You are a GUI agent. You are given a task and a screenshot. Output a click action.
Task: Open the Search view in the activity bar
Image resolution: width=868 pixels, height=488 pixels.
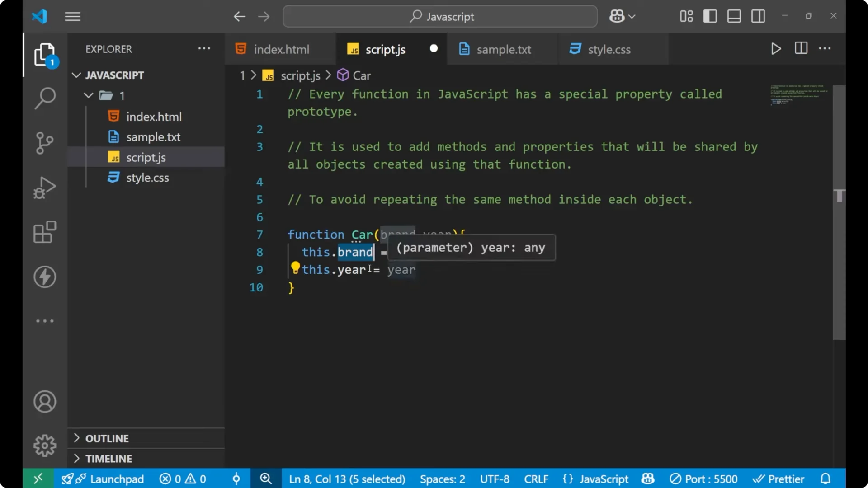tap(45, 98)
